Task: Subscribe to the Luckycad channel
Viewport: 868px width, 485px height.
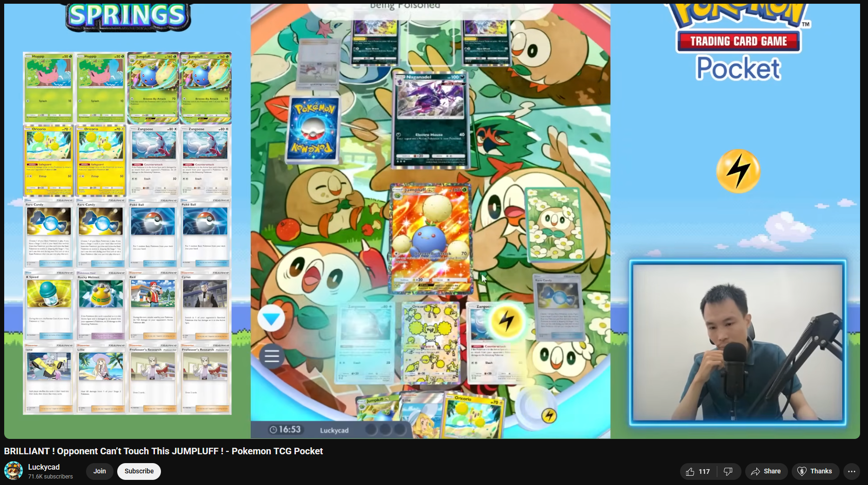Action: click(x=139, y=471)
